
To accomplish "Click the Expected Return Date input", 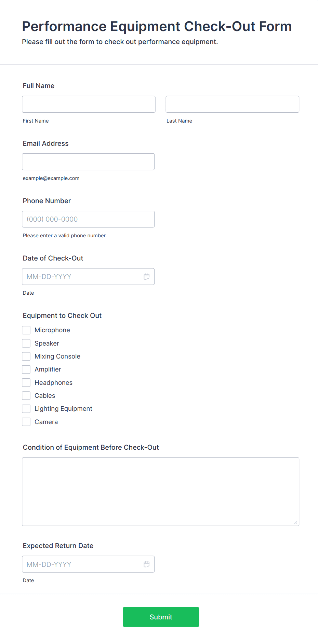I will [82, 564].
